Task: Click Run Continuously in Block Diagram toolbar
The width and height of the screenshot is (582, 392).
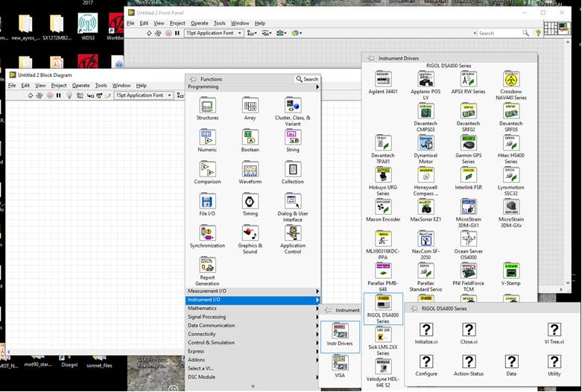Action: pyautogui.click(x=39, y=95)
